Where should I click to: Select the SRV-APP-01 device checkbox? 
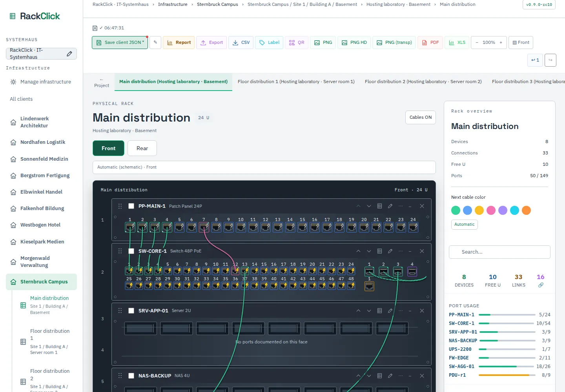click(x=131, y=311)
